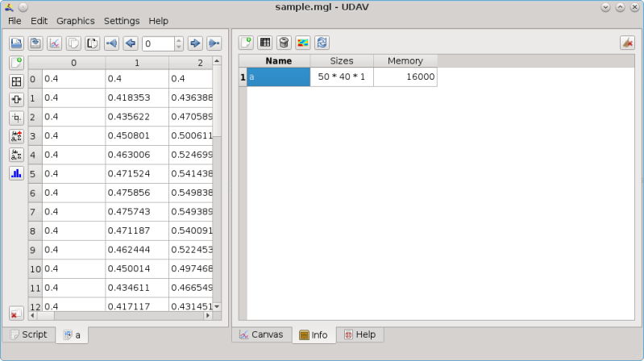Open the Edit menu
The height and width of the screenshot is (361, 644).
click(x=39, y=21)
